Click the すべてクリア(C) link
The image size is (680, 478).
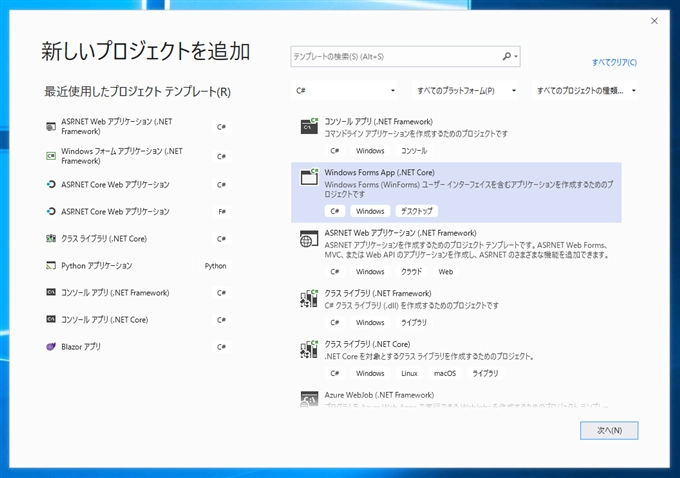pos(615,62)
